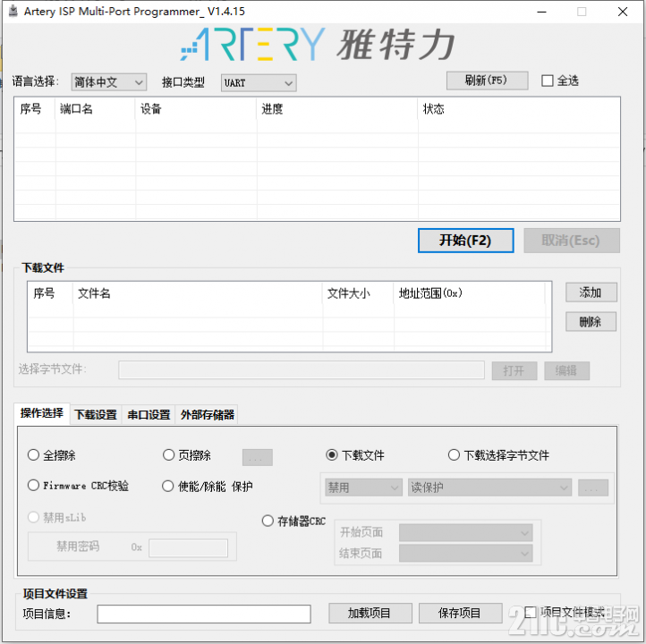Click the ellipsis button beside 页擦除
Viewport: 646px width, 644px height.
tap(257, 457)
